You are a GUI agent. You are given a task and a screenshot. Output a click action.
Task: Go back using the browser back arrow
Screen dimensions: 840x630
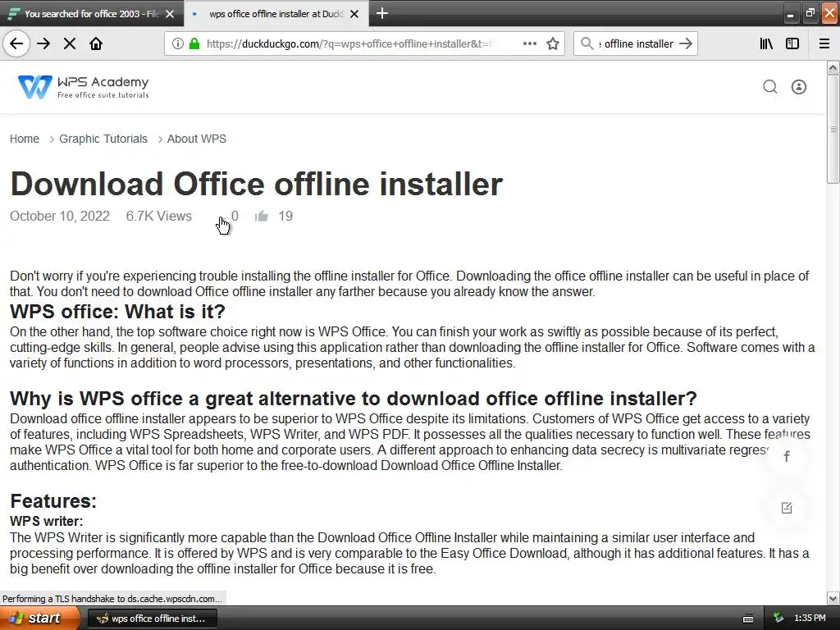(16, 43)
